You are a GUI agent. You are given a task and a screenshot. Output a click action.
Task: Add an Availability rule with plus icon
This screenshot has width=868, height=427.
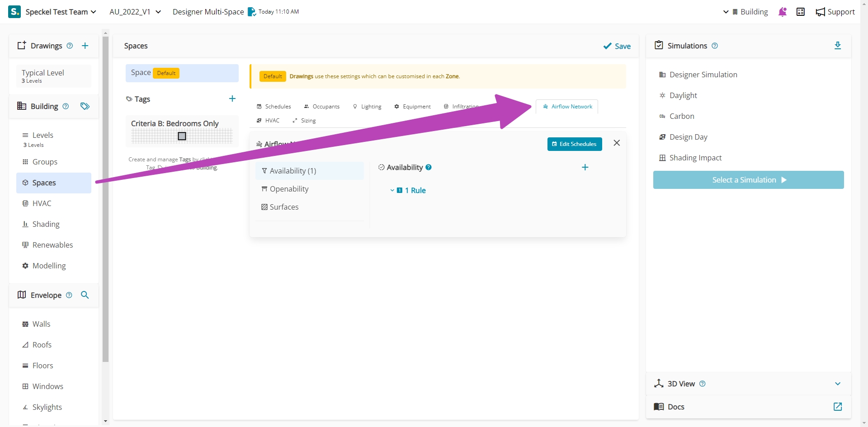(585, 168)
